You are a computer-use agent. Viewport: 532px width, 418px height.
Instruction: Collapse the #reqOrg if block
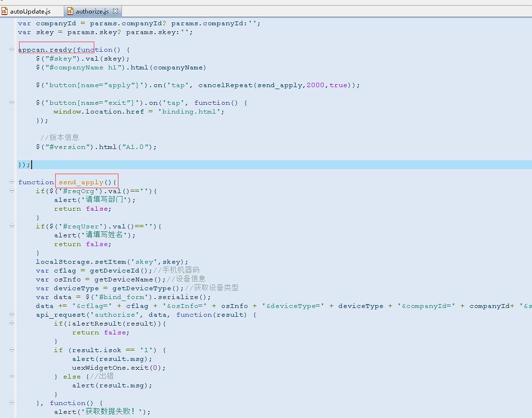coord(12,190)
